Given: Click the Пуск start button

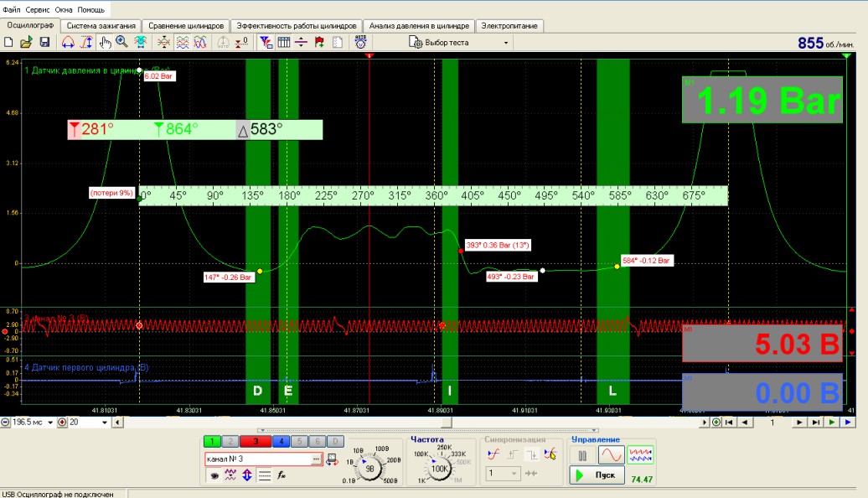Looking at the screenshot, I should tap(597, 475).
